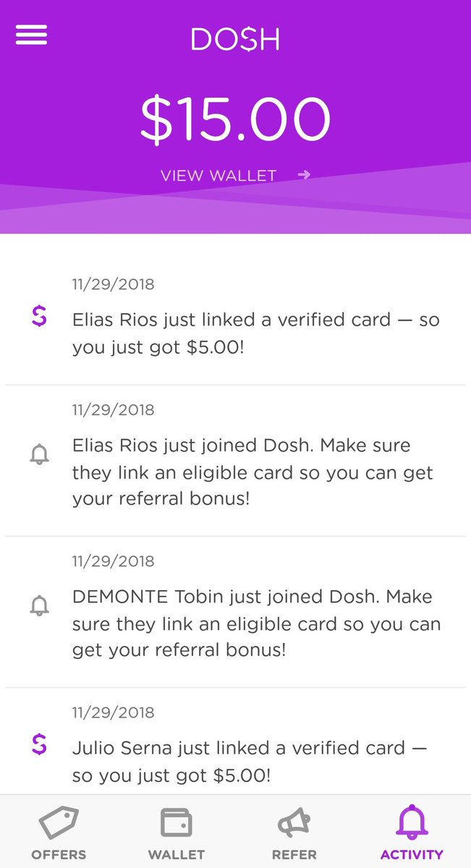Screen dimensions: 471x868
Task: Switch to the Offers tab
Action: pos(59,834)
